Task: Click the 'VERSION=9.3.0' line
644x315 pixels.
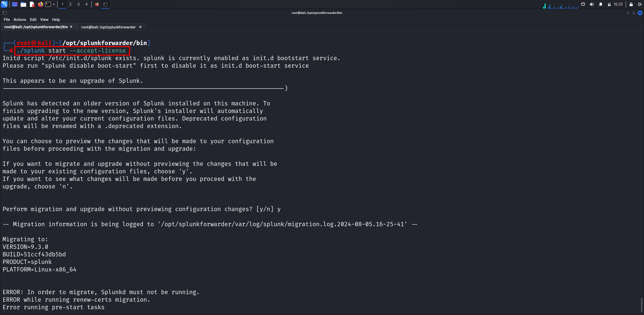Action: [25, 247]
